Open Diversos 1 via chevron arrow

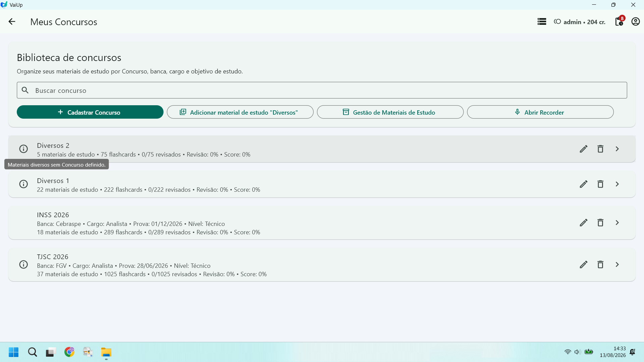pos(617,184)
